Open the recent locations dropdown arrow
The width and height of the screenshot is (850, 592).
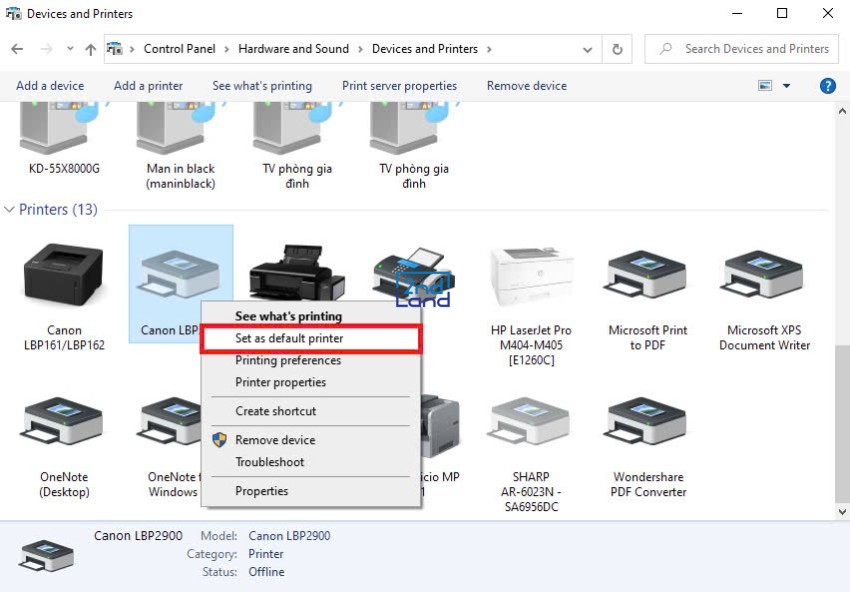click(70, 49)
